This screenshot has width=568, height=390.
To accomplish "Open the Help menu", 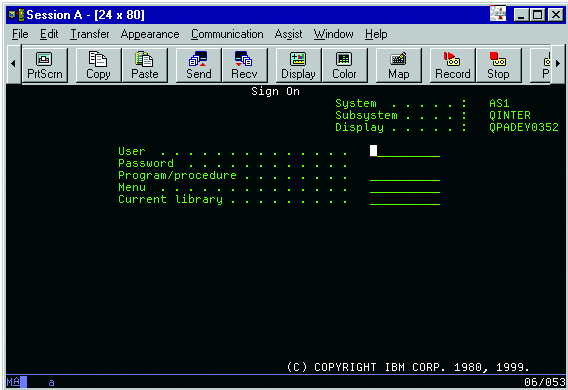I will click(x=376, y=34).
